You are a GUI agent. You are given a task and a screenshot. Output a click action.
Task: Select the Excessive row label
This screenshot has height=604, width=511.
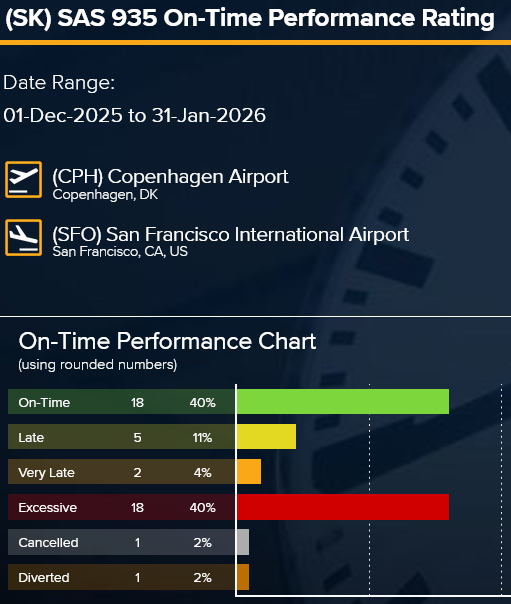point(48,508)
